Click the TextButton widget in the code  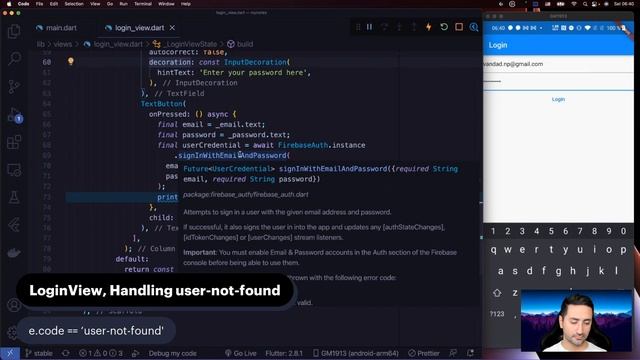click(162, 104)
